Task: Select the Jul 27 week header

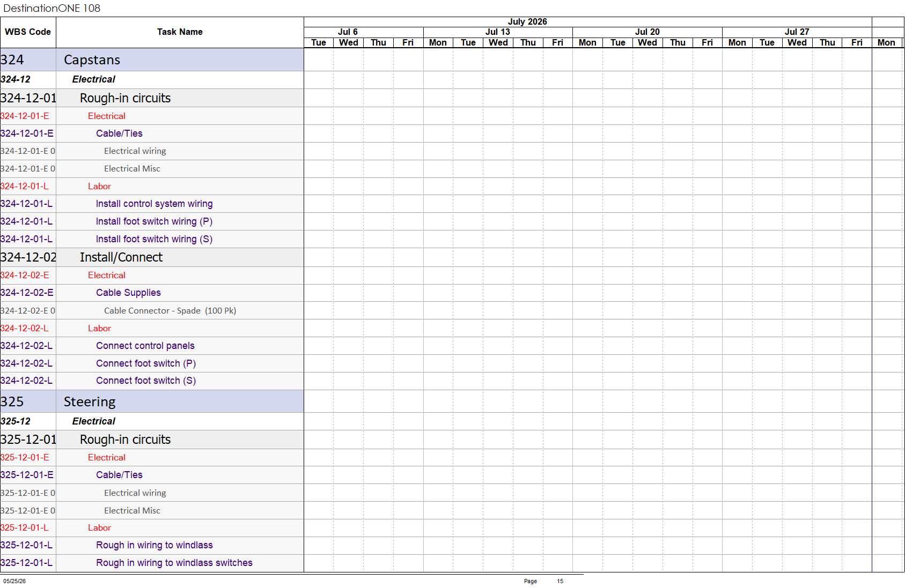Action: 797,32
